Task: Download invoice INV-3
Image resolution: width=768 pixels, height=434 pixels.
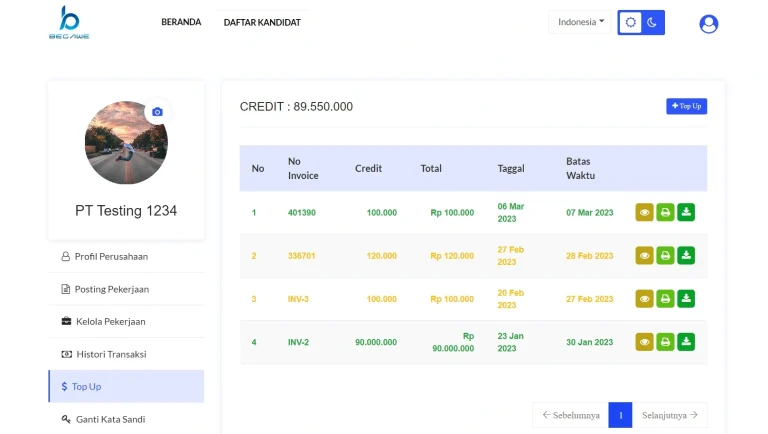Action: pyautogui.click(x=686, y=299)
